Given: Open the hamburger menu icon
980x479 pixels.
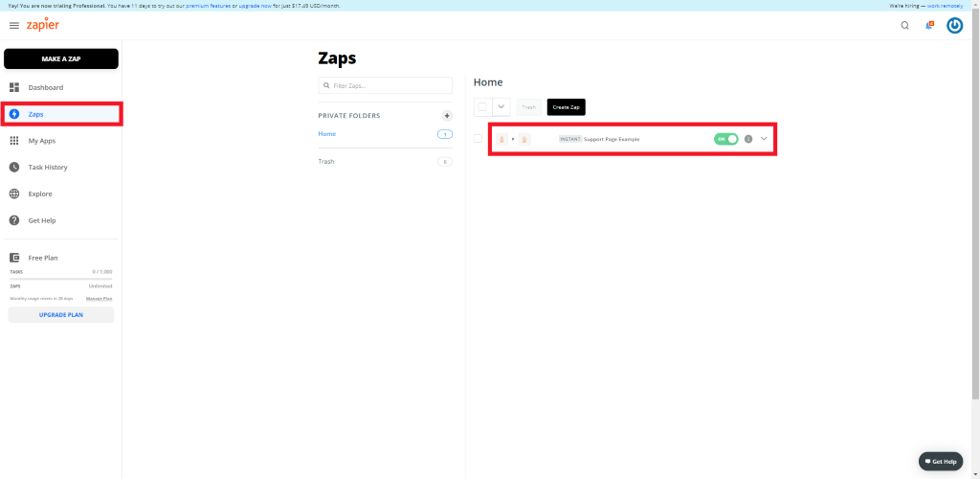Looking at the screenshot, I should point(14,26).
